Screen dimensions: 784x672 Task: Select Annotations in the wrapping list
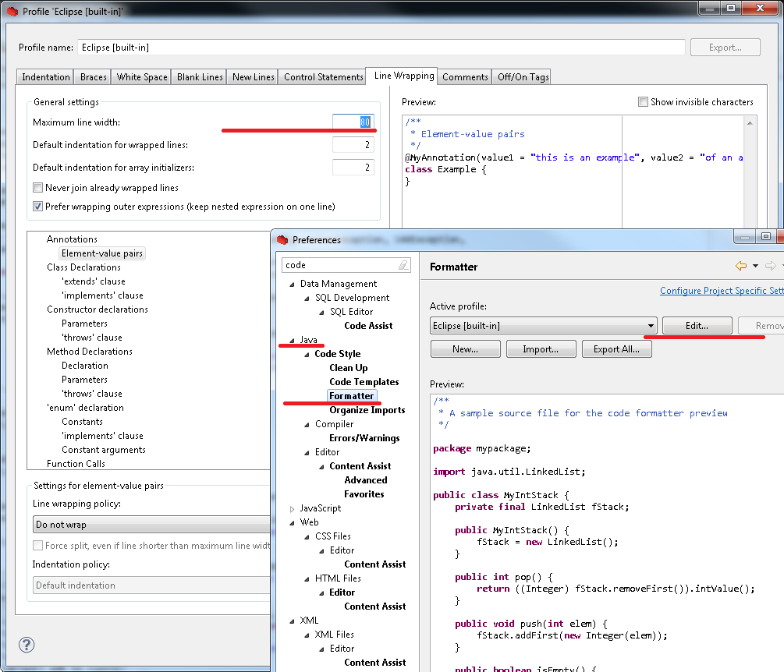(72, 239)
